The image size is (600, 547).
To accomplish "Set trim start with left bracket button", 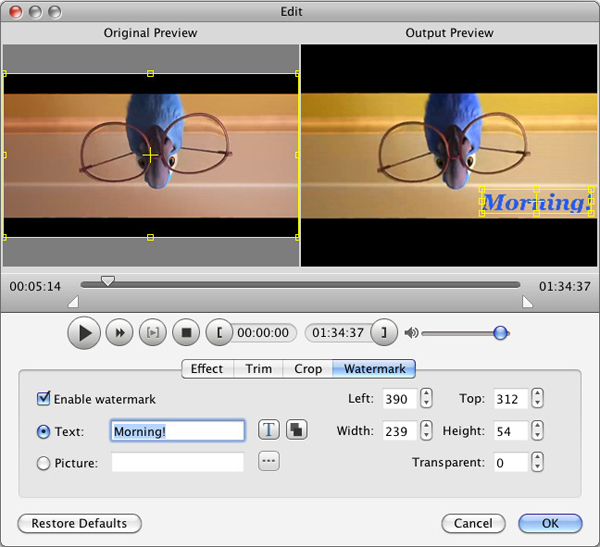I will [219, 333].
